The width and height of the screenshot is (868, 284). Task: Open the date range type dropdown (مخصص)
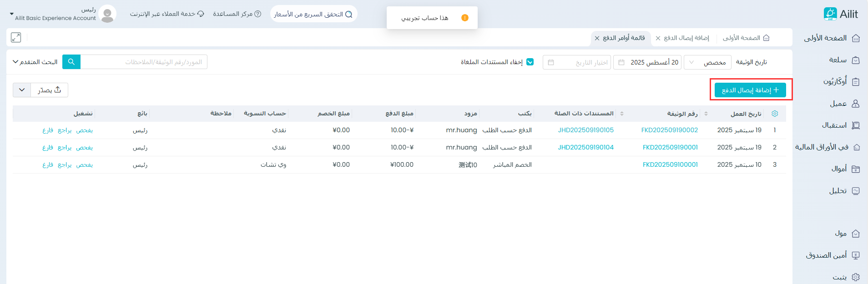(x=707, y=62)
